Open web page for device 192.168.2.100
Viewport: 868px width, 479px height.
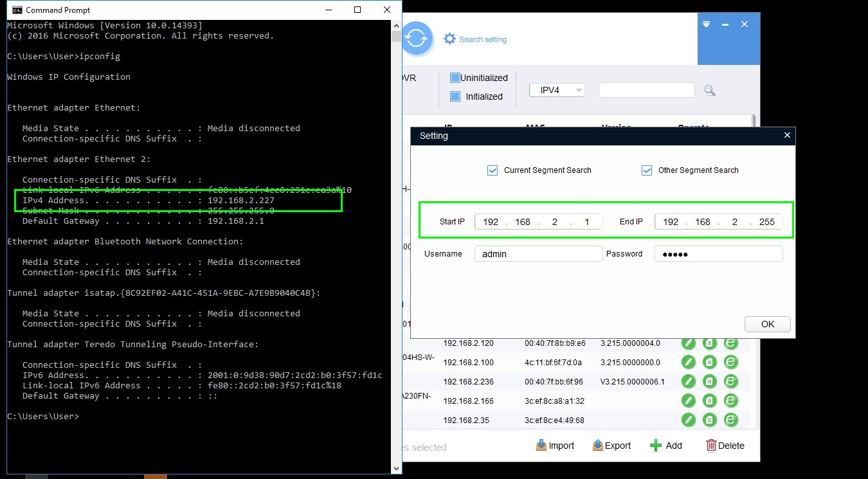coord(731,362)
